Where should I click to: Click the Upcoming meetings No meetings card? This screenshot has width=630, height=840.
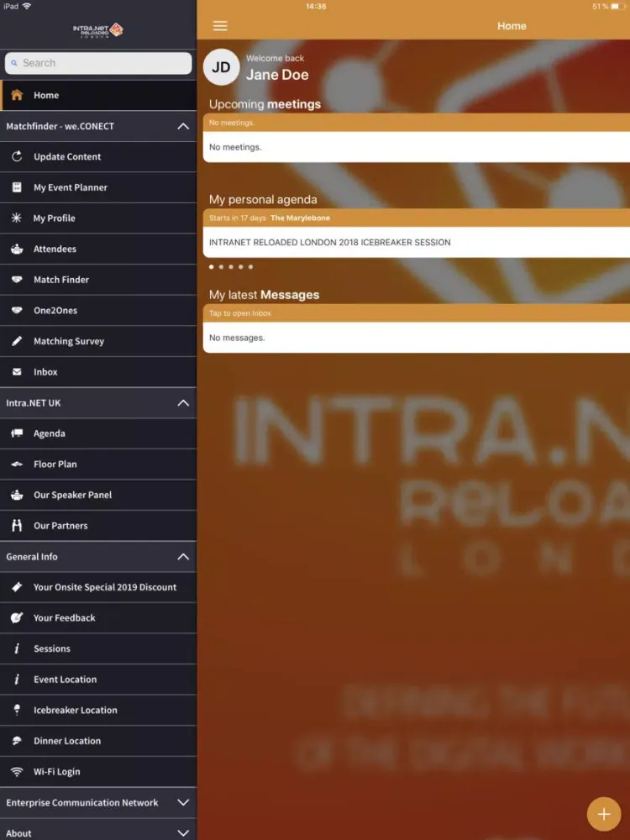point(417,147)
